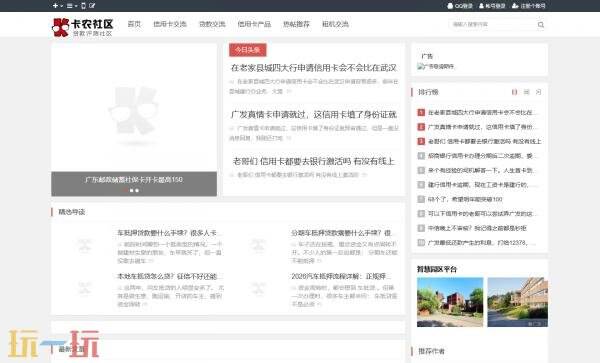Click the 卡农社区 site logo
The height and width of the screenshot is (363, 600).
[x=83, y=28]
